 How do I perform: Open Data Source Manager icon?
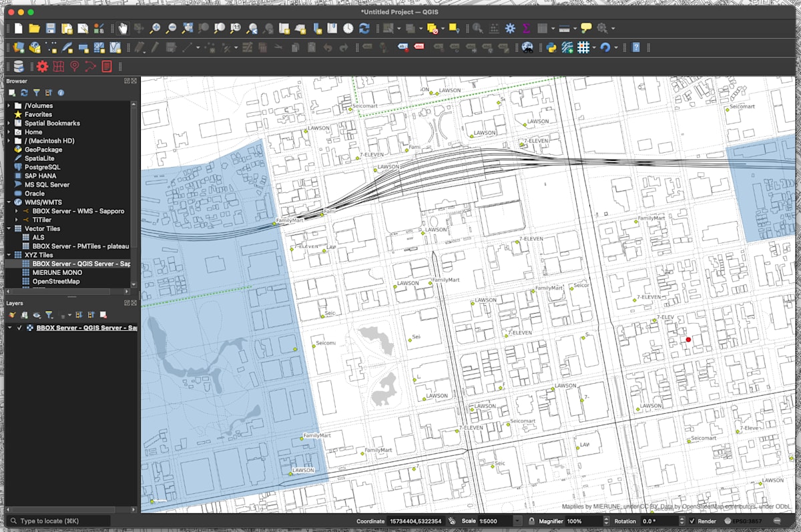[x=19, y=47]
